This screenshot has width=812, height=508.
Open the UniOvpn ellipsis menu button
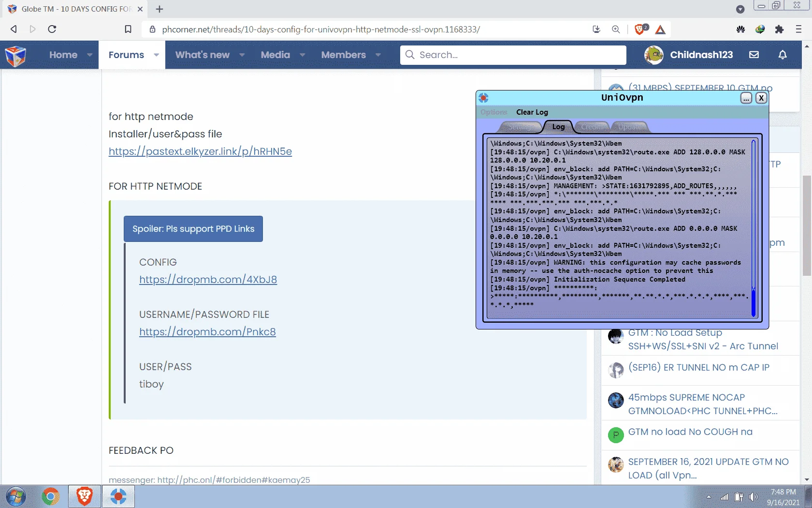(746, 98)
